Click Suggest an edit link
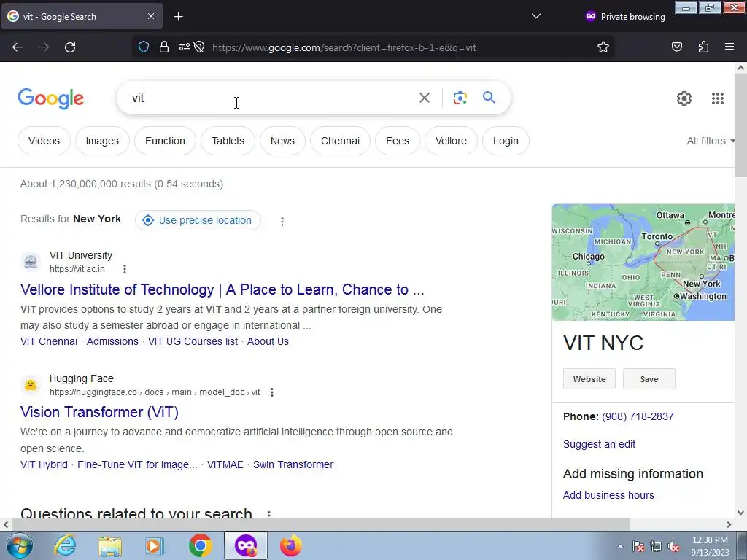The width and height of the screenshot is (747, 560). pos(599,444)
